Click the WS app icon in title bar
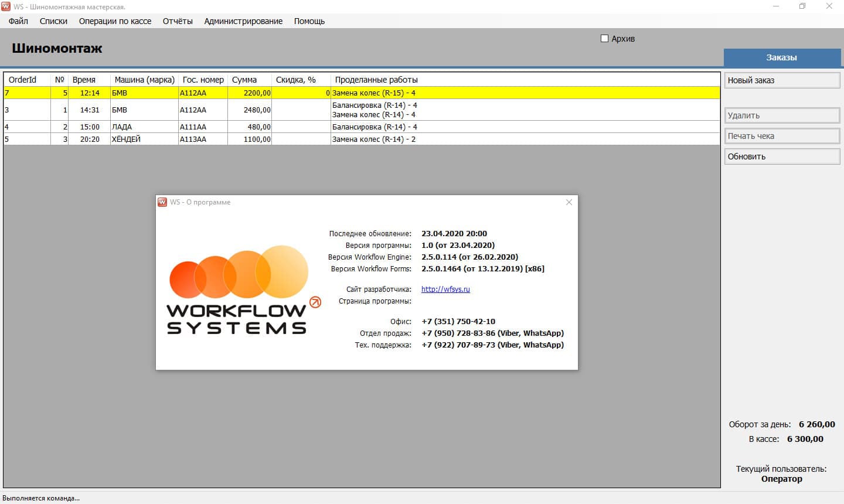The height and width of the screenshot is (504, 844). (x=6, y=6)
